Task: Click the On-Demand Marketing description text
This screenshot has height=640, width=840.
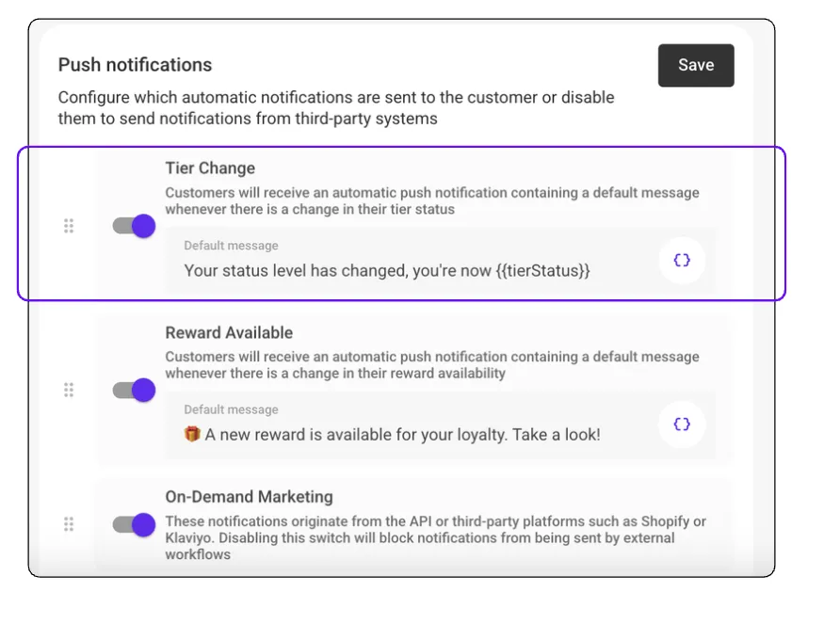Action: pyautogui.click(x=434, y=537)
